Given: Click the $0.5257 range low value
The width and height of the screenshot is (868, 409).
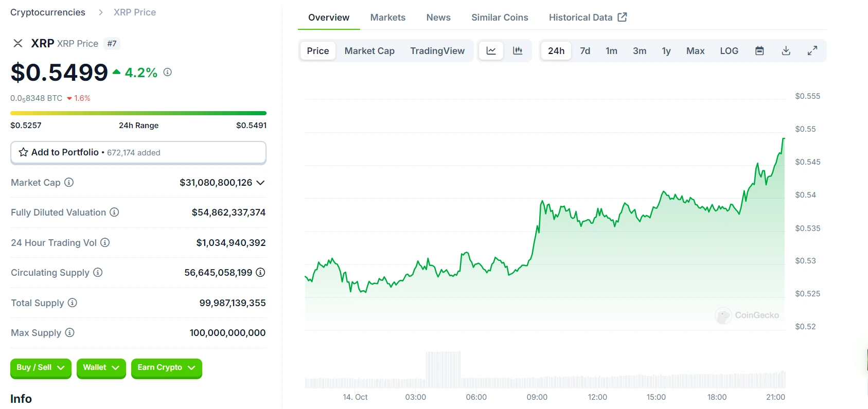Looking at the screenshot, I should (26, 126).
